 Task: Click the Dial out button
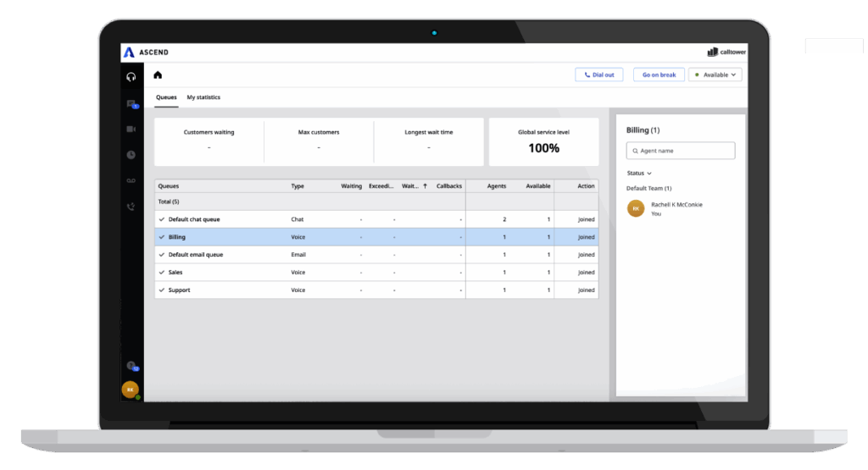(598, 75)
